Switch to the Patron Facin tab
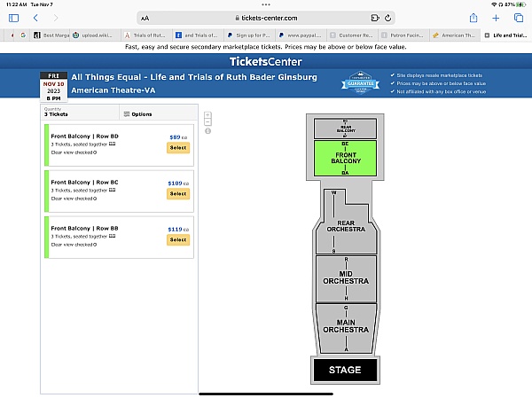532x398 pixels. [403, 35]
